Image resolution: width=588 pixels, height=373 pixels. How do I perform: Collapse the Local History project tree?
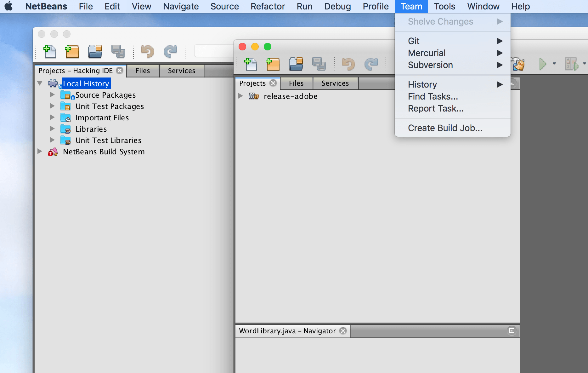pos(40,83)
